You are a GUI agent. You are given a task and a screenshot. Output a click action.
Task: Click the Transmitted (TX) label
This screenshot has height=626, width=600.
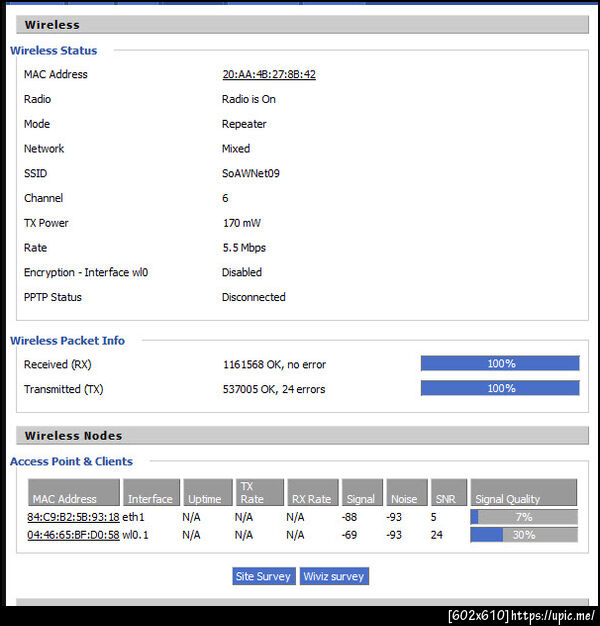tap(63, 389)
